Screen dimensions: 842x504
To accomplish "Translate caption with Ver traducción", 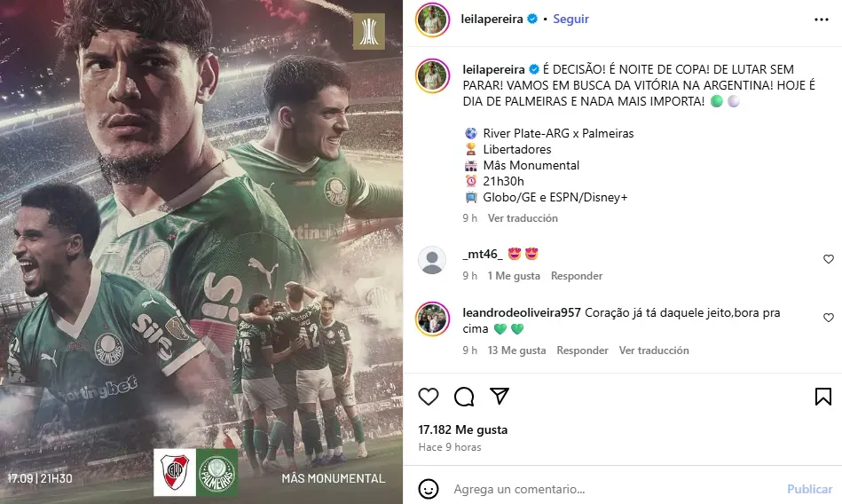I will (523, 218).
